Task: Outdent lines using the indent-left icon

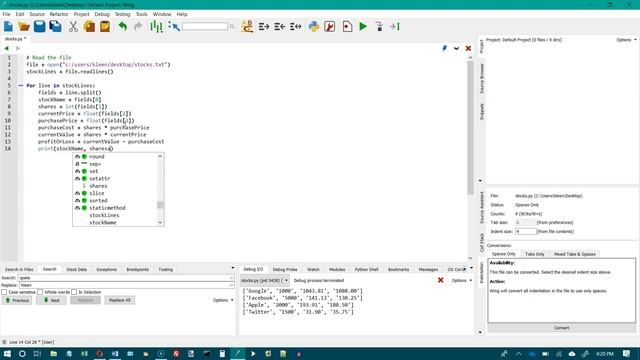Action: click(x=280, y=27)
